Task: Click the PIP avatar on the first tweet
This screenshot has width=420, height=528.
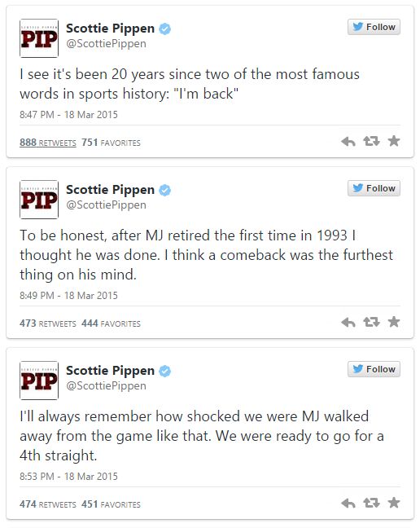Action: (39, 38)
